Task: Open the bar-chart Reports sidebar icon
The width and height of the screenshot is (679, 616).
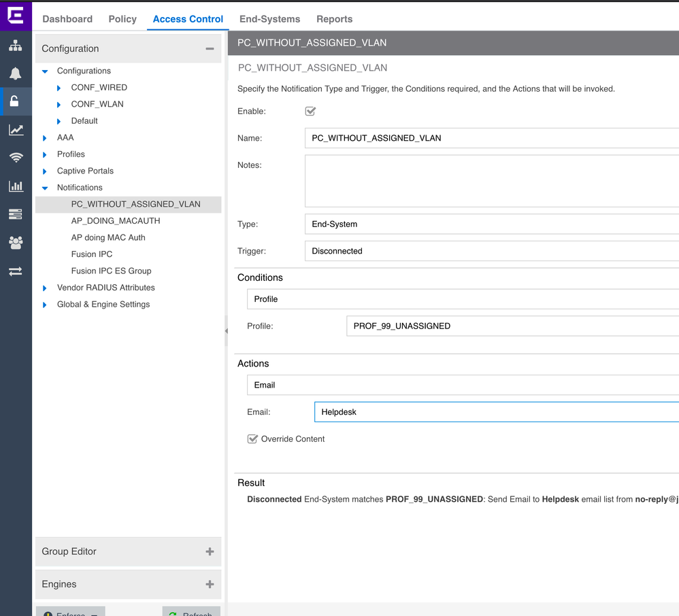Action: point(15,186)
